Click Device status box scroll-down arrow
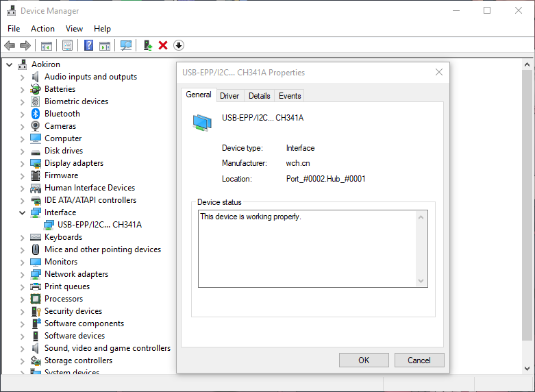 (x=421, y=281)
